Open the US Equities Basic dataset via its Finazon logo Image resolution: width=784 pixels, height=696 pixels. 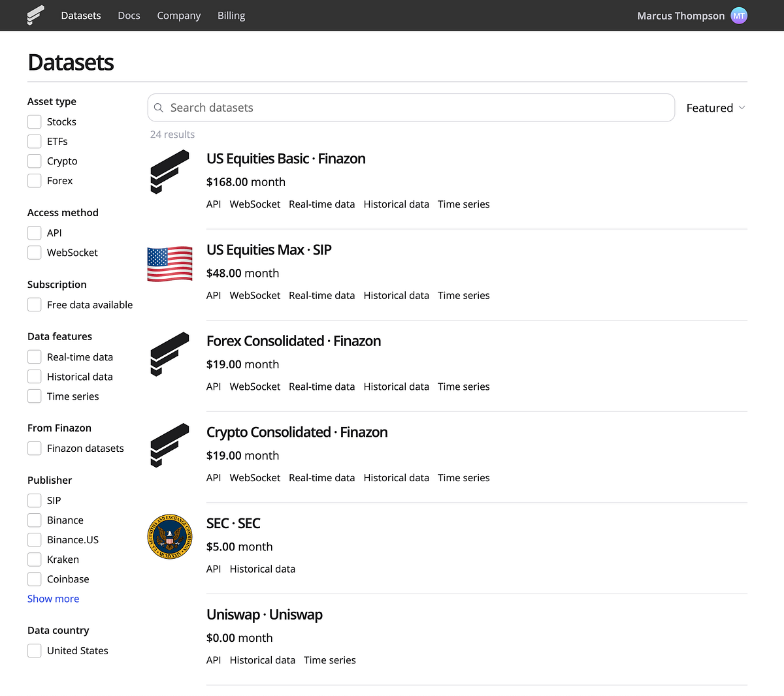coord(169,172)
